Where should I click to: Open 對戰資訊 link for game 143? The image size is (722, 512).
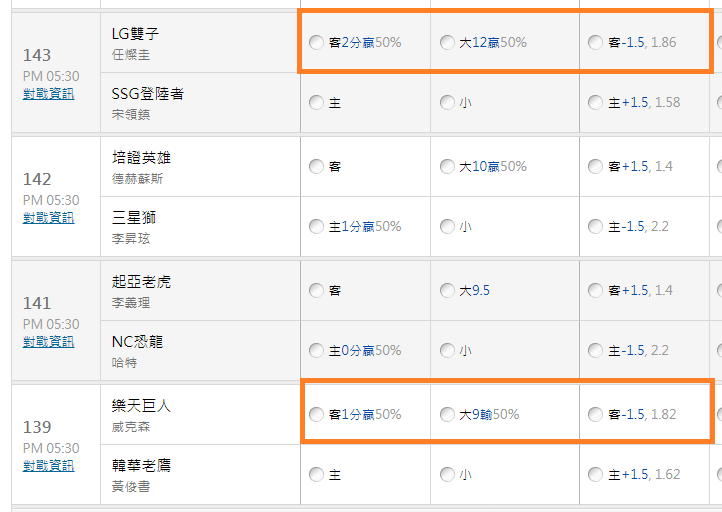(x=48, y=94)
